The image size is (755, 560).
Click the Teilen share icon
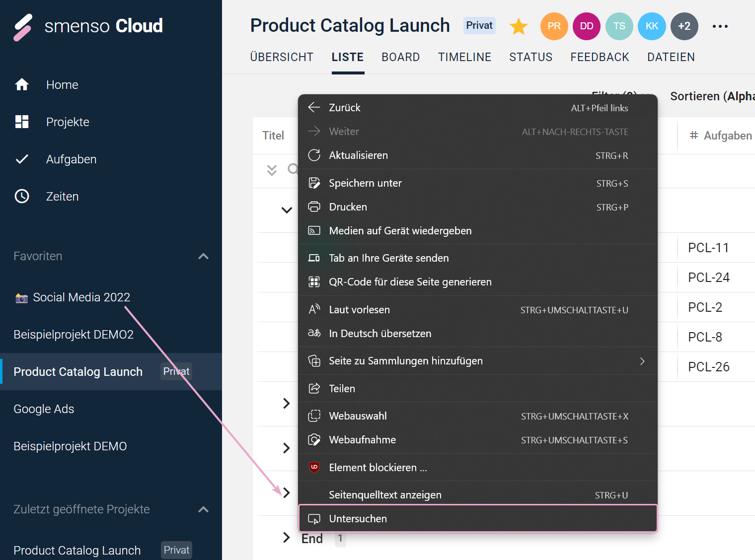(314, 388)
